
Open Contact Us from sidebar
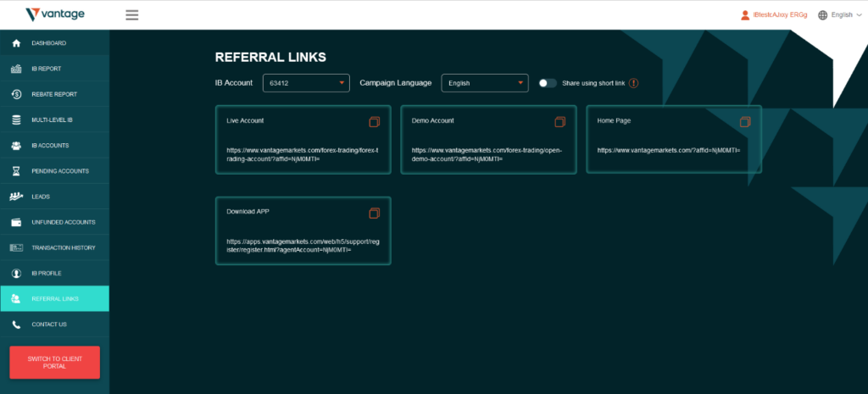[x=48, y=325]
